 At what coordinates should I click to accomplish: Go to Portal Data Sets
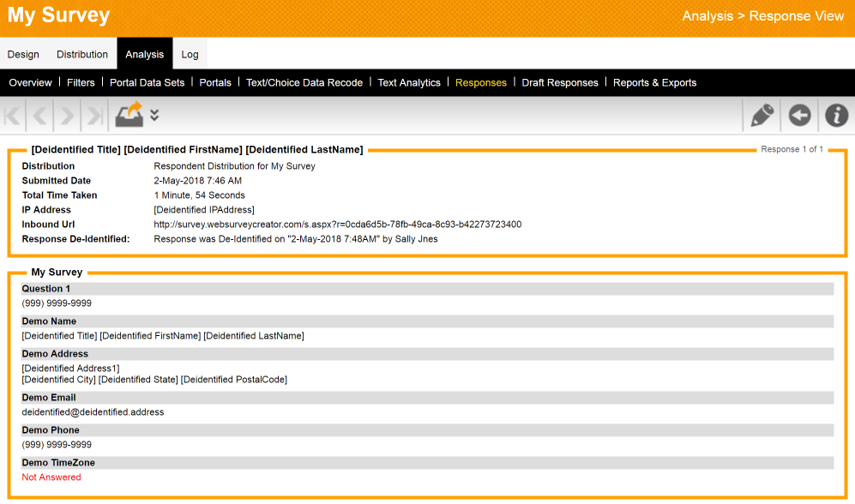pyautogui.click(x=147, y=82)
